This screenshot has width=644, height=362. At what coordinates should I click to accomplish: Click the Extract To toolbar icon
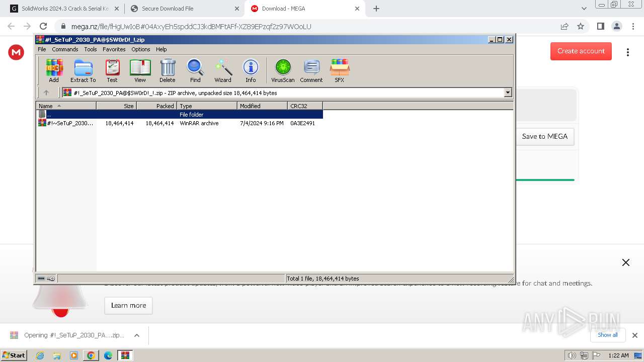click(83, 70)
